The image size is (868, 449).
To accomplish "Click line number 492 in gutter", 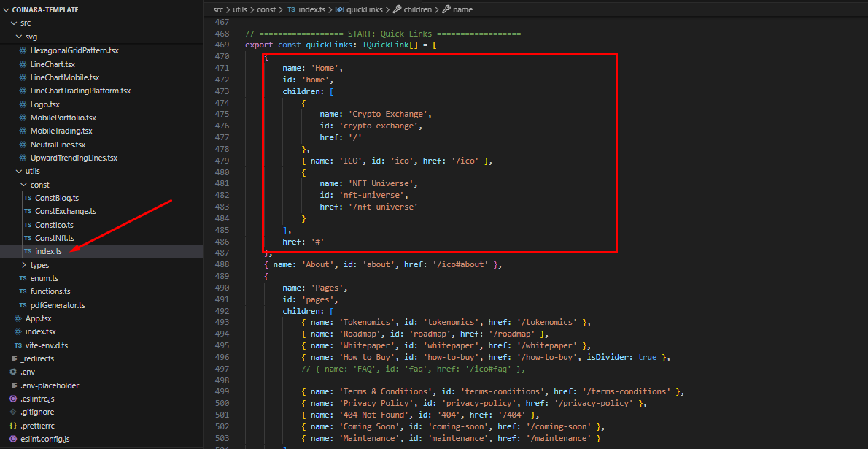I will pyautogui.click(x=221, y=312).
